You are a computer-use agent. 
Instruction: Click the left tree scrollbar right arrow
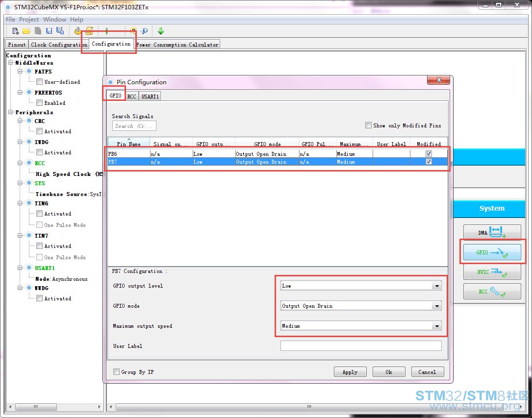tap(99, 406)
